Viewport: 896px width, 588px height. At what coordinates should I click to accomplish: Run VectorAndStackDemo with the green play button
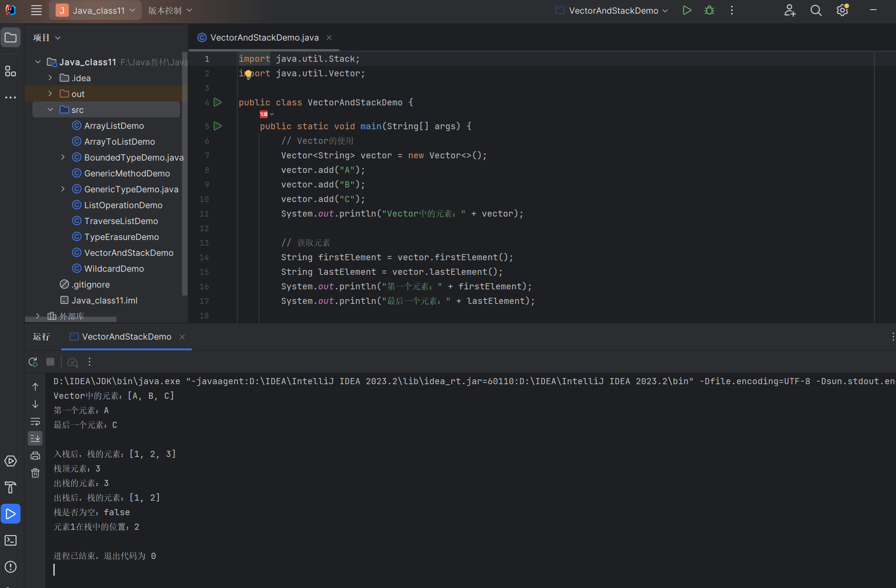pyautogui.click(x=686, y=10)
